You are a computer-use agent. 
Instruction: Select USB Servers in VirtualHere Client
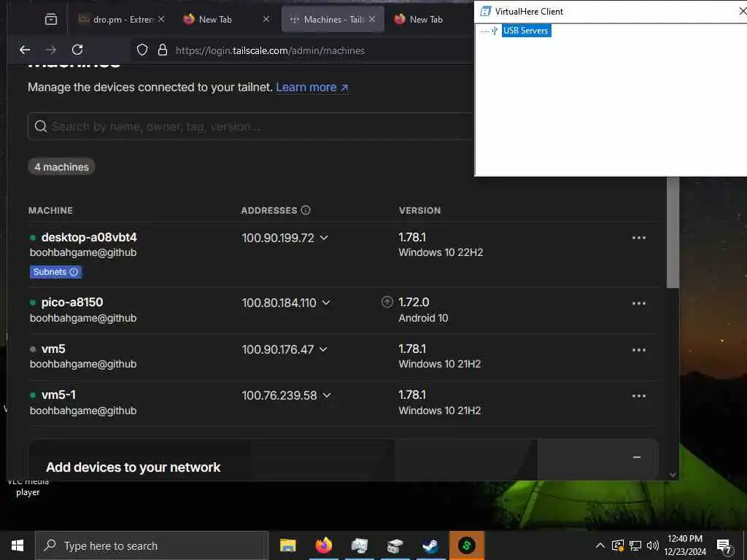(x=525, y=31)
